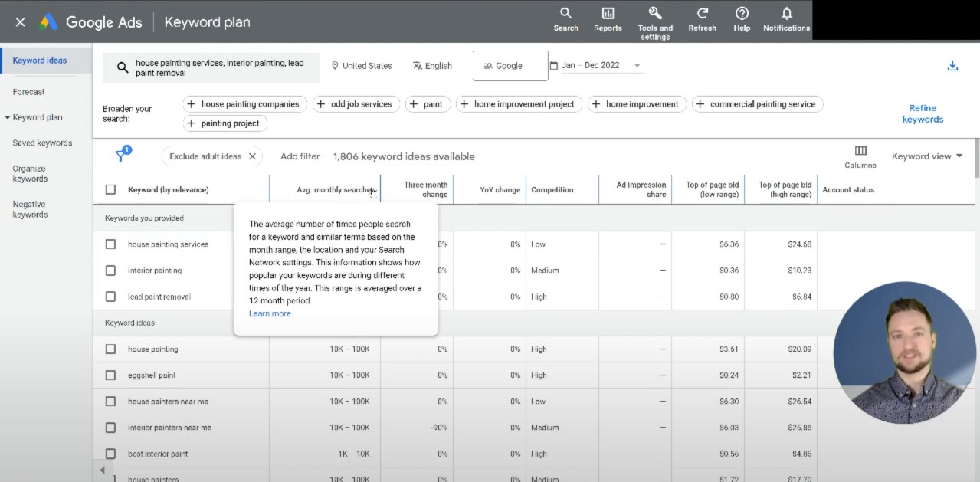Screen dimensions: 980x482
Task: Open the Help question mark icon
Action: click(742, 19)
